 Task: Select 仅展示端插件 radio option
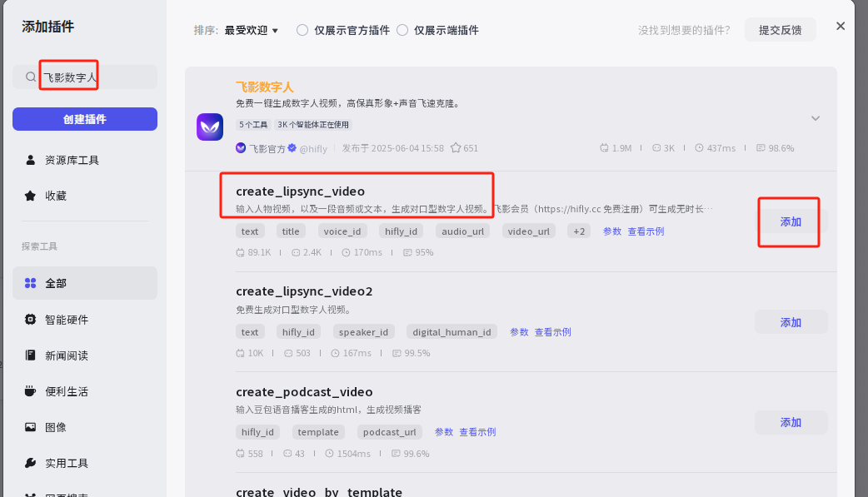pyautogui.click(x=402, y=30)
